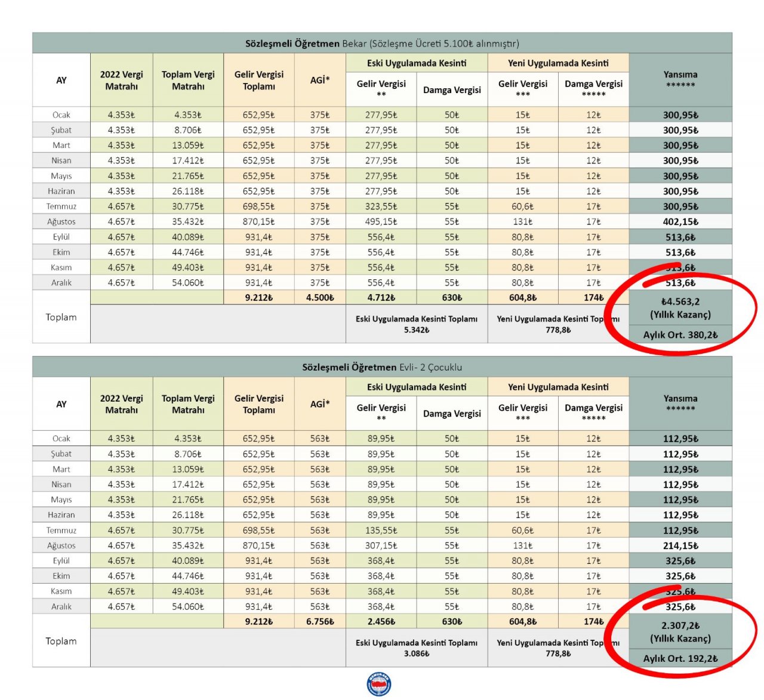Click the 307,15₺ Gelir Vergisi cell

(x=381, y=545)
